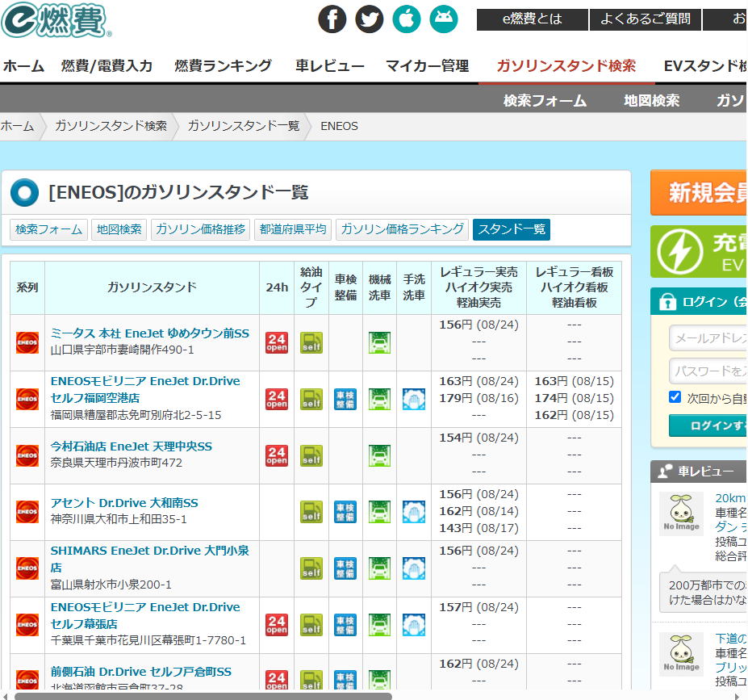Open 車レビュー menu item

coord(330,66)
